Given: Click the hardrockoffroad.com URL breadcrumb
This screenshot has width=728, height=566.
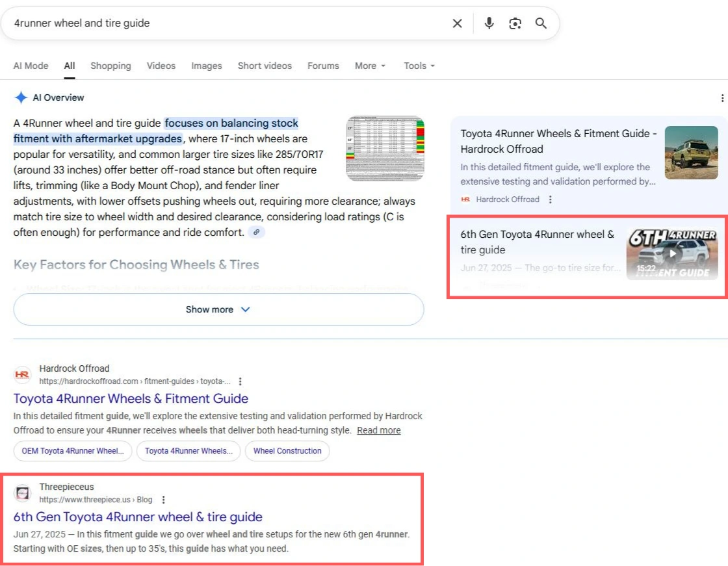Looking at the screenshot, I should coord(135,381).
